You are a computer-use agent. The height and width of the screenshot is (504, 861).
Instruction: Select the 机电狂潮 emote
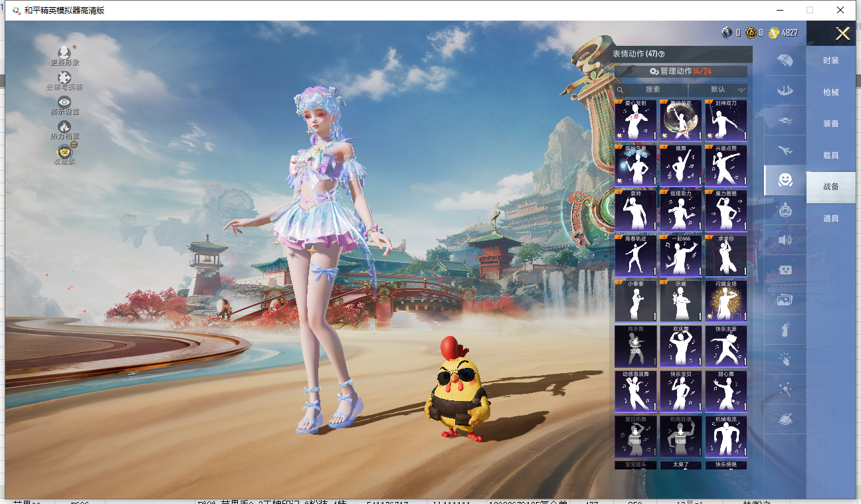[x=681, y=436]
